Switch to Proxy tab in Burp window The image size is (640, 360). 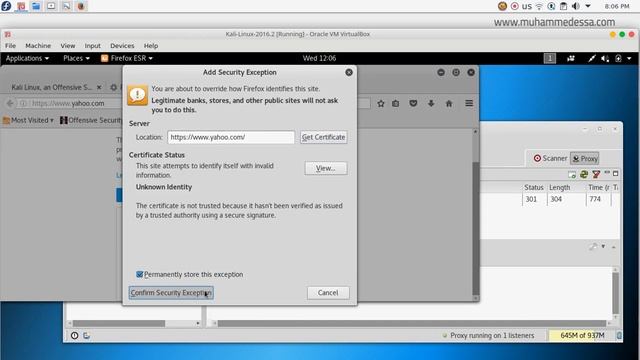click(x=584, y=158)
